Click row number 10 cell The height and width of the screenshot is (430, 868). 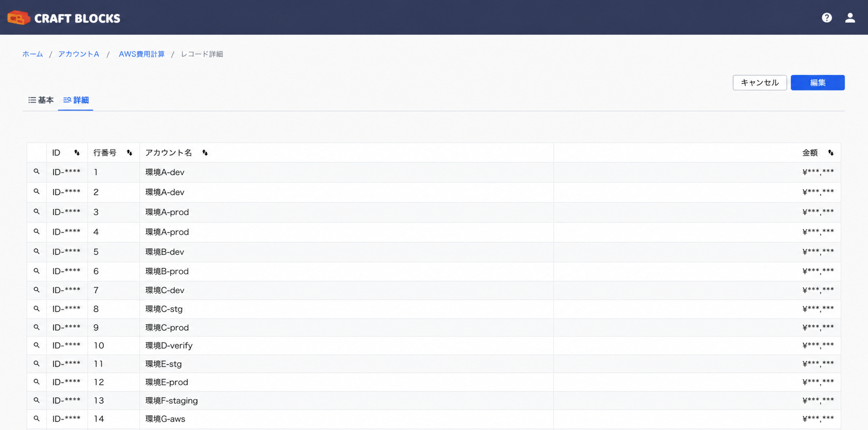tap(113, 345)
